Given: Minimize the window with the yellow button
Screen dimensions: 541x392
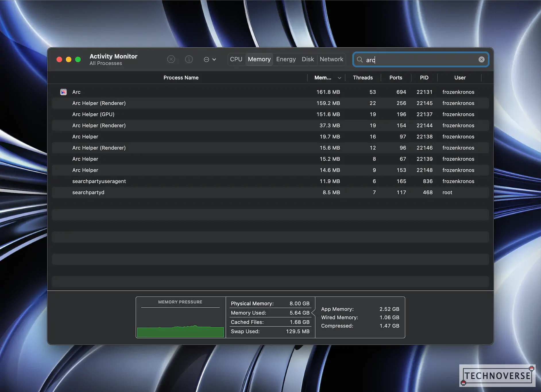Looking at the screenshot, I should (x=69, y=59).
